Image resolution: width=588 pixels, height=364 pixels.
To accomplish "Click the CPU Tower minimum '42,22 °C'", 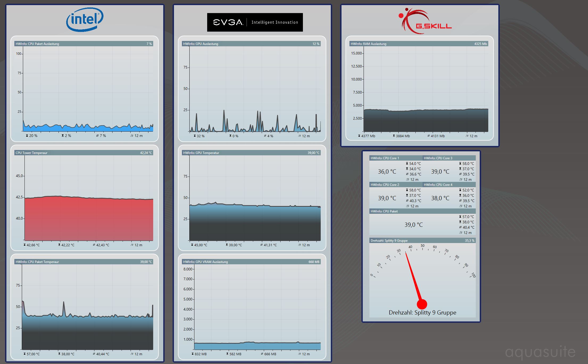I will 68,245.
